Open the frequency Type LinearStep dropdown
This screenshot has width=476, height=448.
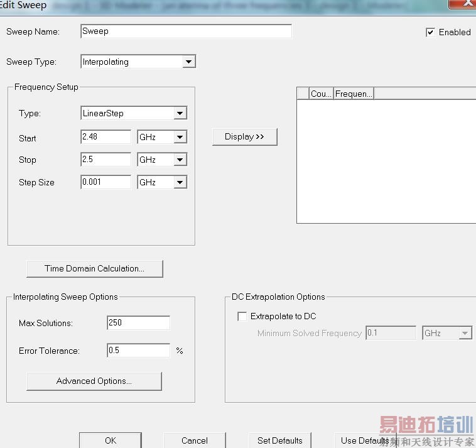click(x=180, y=113)
